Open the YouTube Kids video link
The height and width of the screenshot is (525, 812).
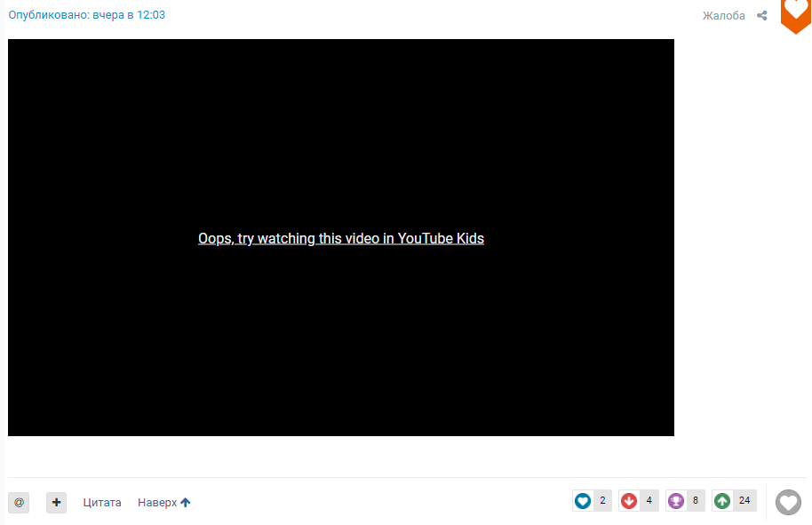pos(341,238)
